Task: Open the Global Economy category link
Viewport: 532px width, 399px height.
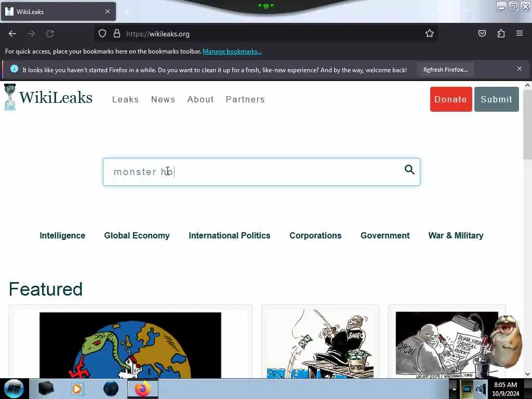Action: [x=137, y=235]
